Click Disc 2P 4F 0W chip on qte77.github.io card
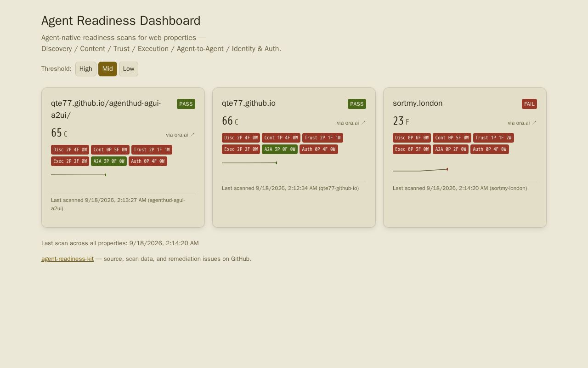Viewport: 588px width, 368px height. (241, 138)
